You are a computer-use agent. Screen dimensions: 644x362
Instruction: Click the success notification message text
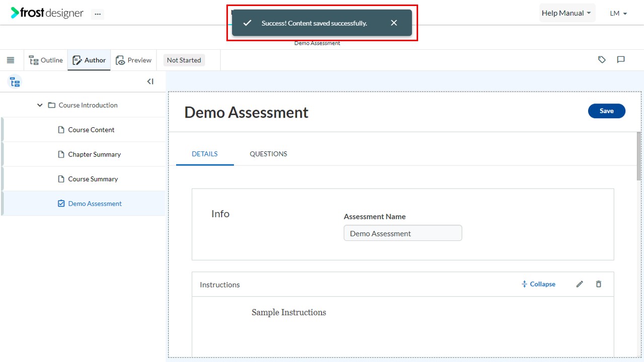314,23
